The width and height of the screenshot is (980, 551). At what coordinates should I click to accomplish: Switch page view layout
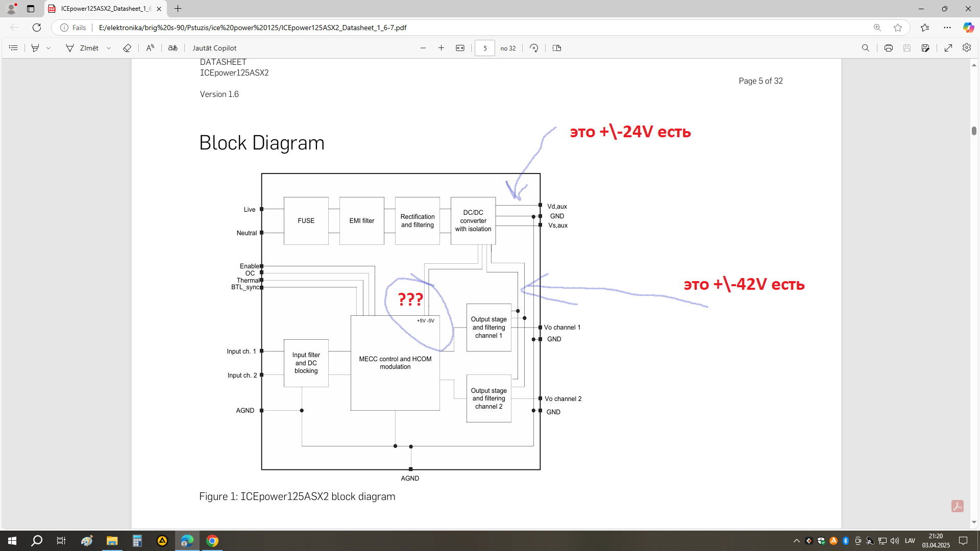[x=557, y=48]
